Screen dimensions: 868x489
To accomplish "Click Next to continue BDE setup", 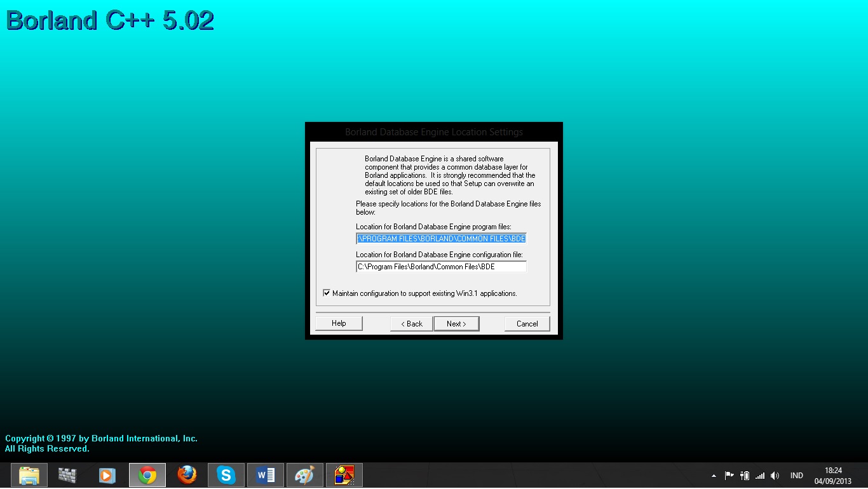I will coord(456,323).
